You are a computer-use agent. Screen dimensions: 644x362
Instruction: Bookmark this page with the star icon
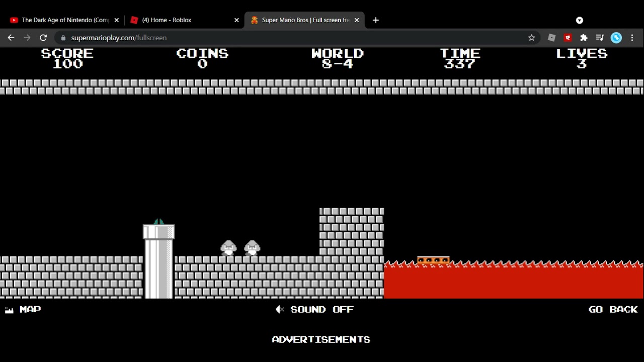pos(531,38)
